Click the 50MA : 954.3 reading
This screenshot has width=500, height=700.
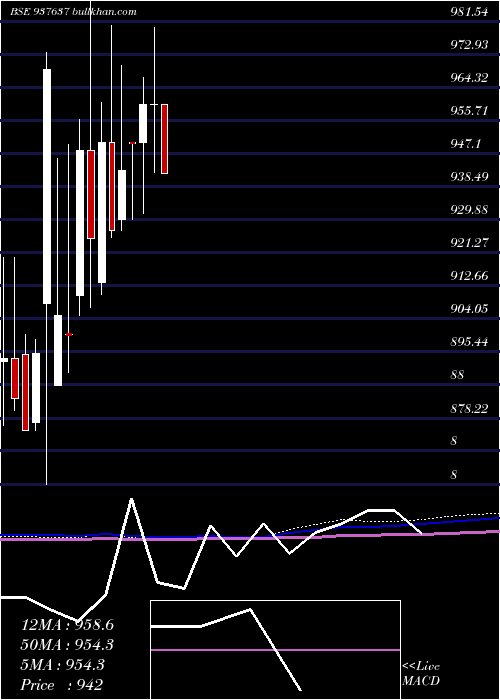point(67,645)
